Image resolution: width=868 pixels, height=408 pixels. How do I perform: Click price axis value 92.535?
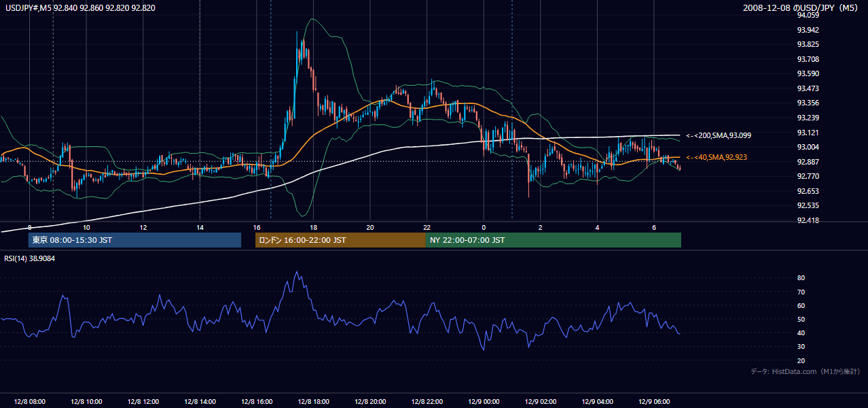808,205
